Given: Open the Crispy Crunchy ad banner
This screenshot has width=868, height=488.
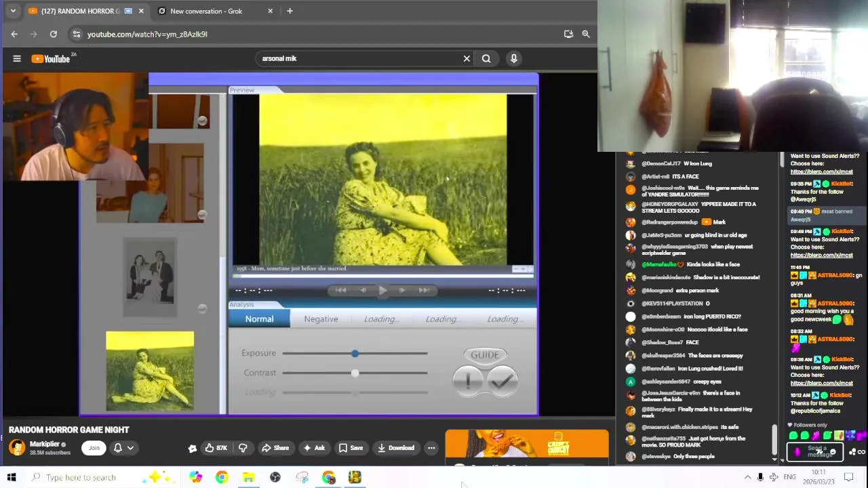Looking at the screenshot, I should [527, 444].
